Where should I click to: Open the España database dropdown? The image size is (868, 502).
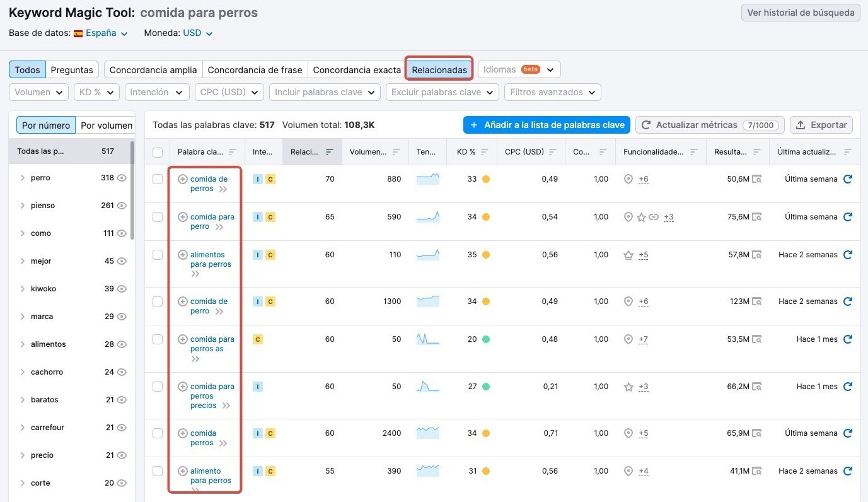pos(101,33)
